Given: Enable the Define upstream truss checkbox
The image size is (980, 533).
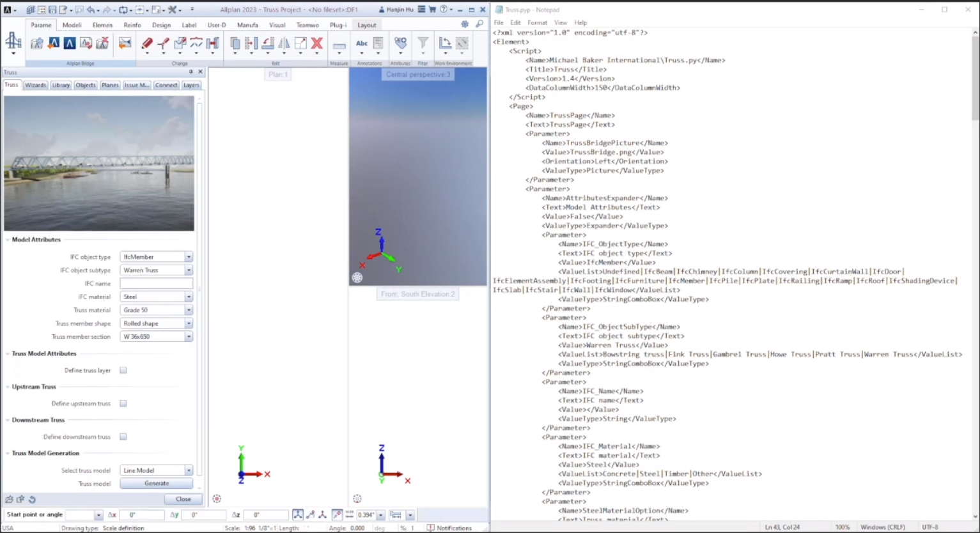Looking at the screenshot, I should [x=123, y=403].
